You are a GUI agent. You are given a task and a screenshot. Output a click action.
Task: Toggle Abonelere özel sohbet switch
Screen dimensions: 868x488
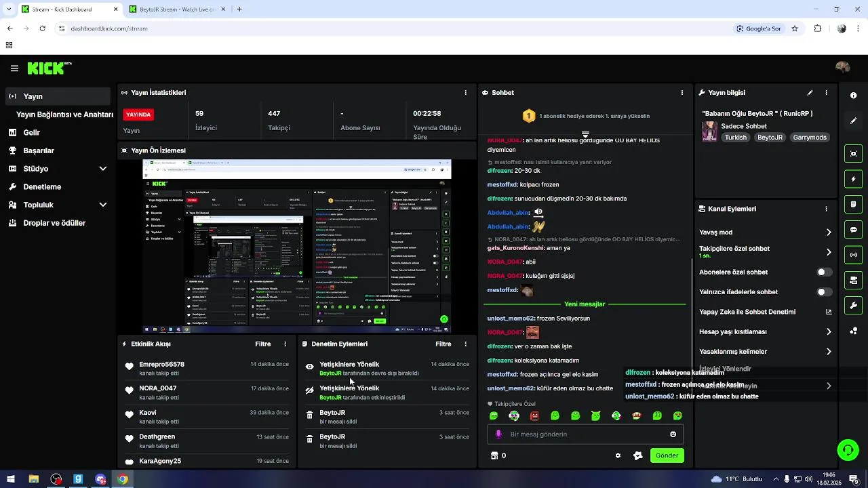click(x=824, y=272)
